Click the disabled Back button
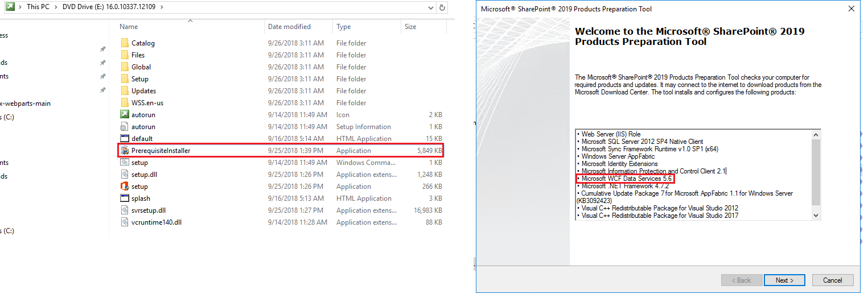The height and width of the screenshot is (302, 868). [x=742, y=280]
